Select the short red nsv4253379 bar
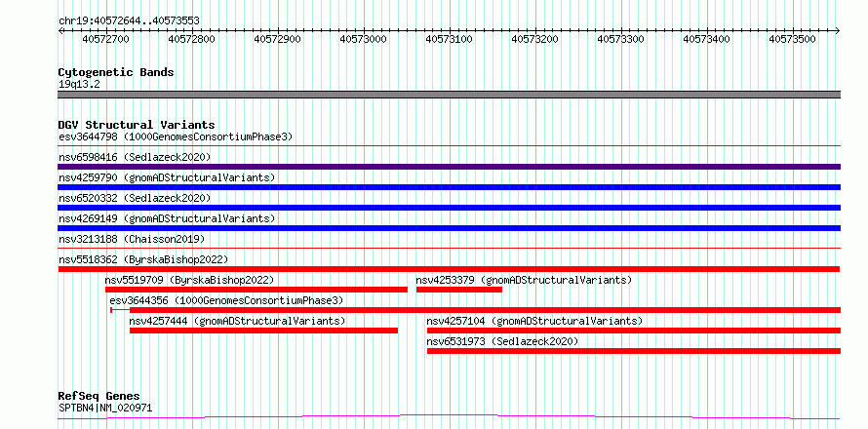 [x=459, y=290]
